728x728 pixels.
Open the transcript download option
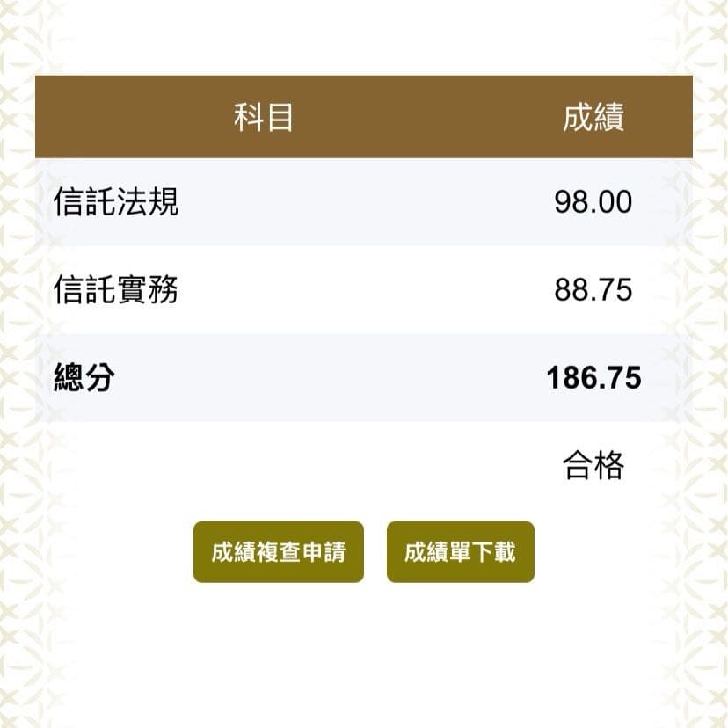click(x=460, y=552)
